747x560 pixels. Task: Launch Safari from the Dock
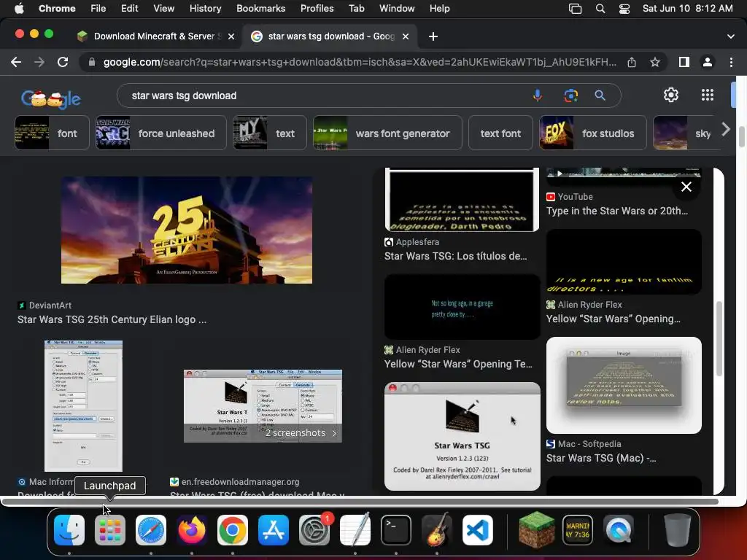[x=151, y=530]
